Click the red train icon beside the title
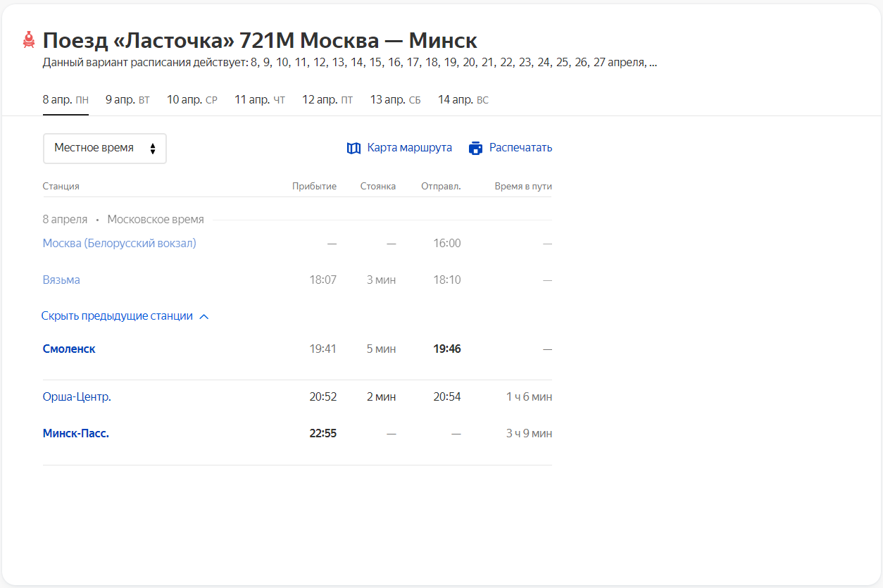This screenshot has width=883, height=588. tap(28, 40)
